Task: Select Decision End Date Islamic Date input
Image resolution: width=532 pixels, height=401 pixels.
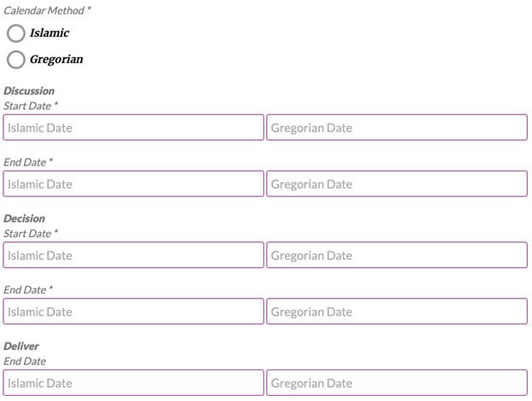Action: pos(133,311)
